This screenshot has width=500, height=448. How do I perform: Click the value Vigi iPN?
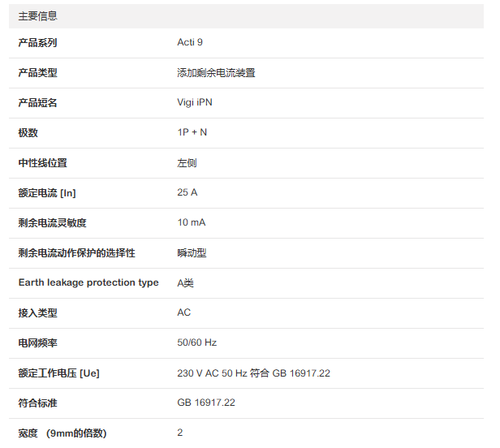tap(195, 102)
